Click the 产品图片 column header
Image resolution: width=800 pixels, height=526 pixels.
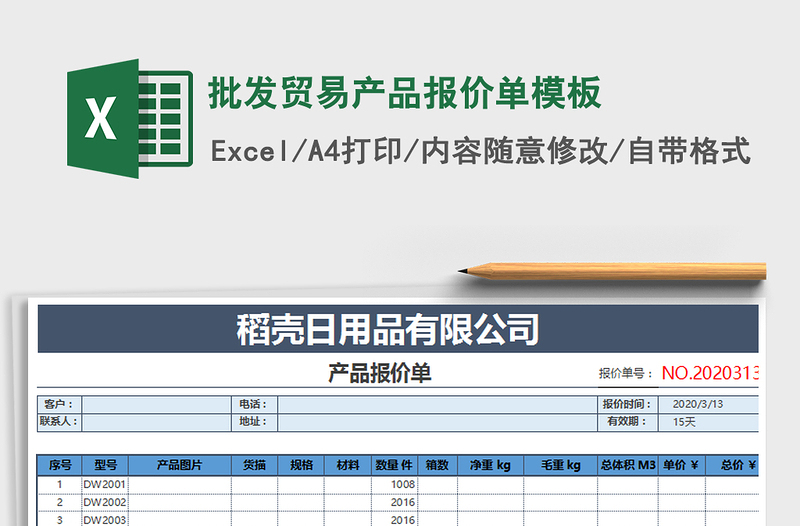180,465
